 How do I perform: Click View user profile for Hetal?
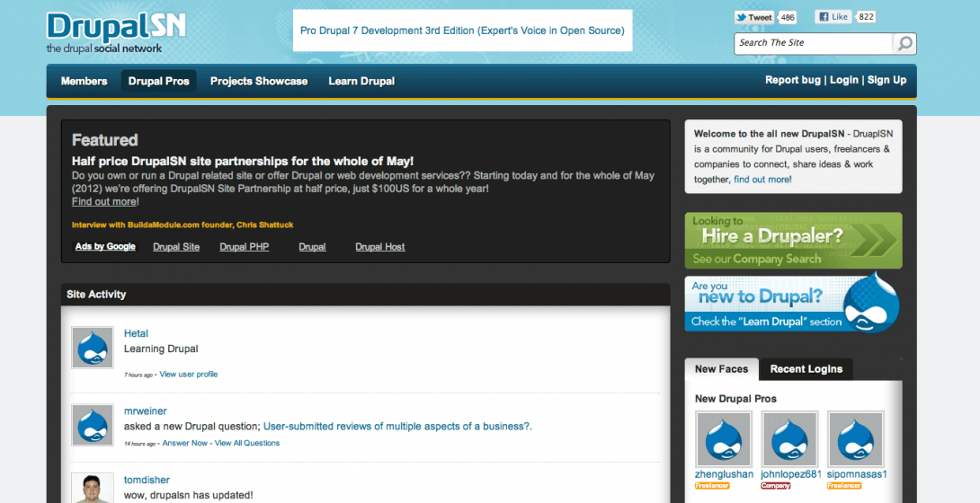point(189,375)
